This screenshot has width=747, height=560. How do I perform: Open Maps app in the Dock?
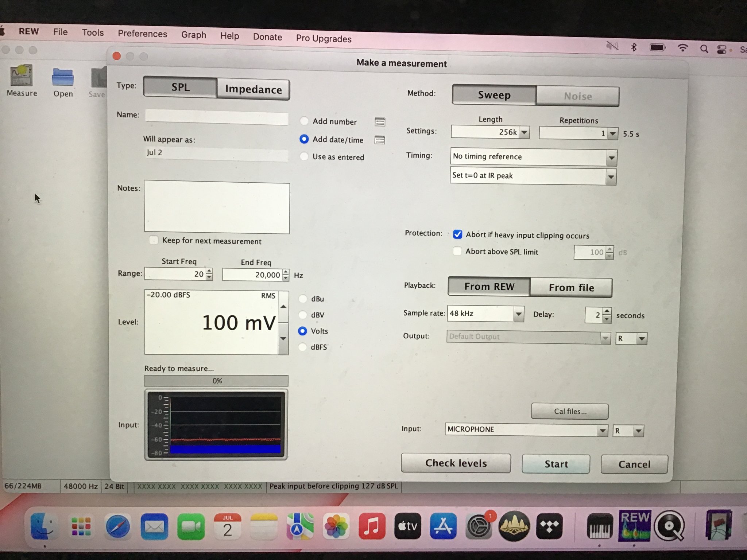pos(300,527)
